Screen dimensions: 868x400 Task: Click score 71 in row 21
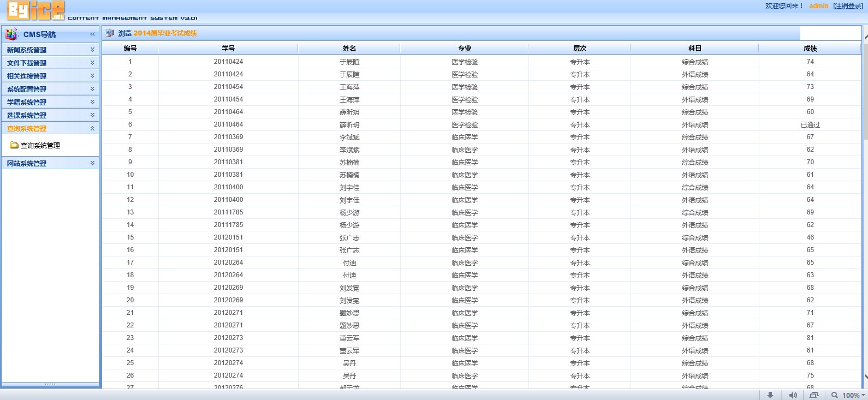pyautogui.click(x=810, y=313)
